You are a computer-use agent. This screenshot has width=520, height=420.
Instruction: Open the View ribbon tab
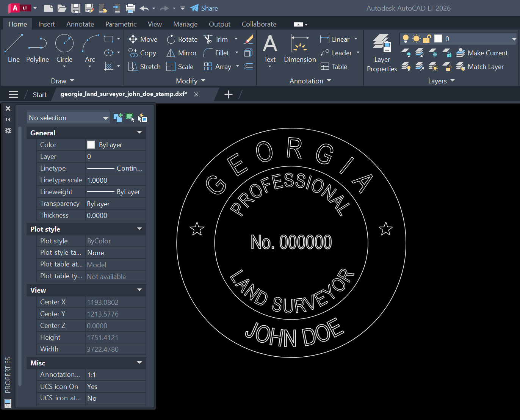pyautogui.click(x=155, y=24)
